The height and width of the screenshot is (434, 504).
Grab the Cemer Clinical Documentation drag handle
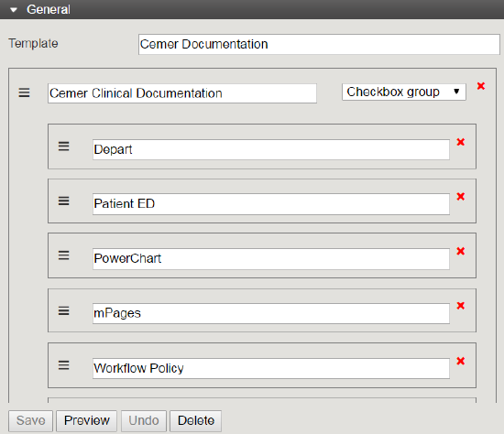tap(24, 92)
